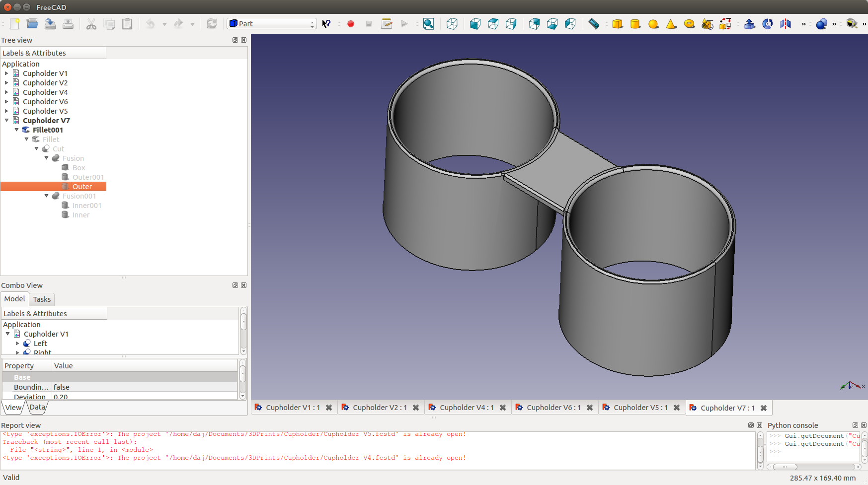Click Labels & Attributes header in Tree view
The width and height of the screenshot is (868, 485).
(x=53, y=53)
